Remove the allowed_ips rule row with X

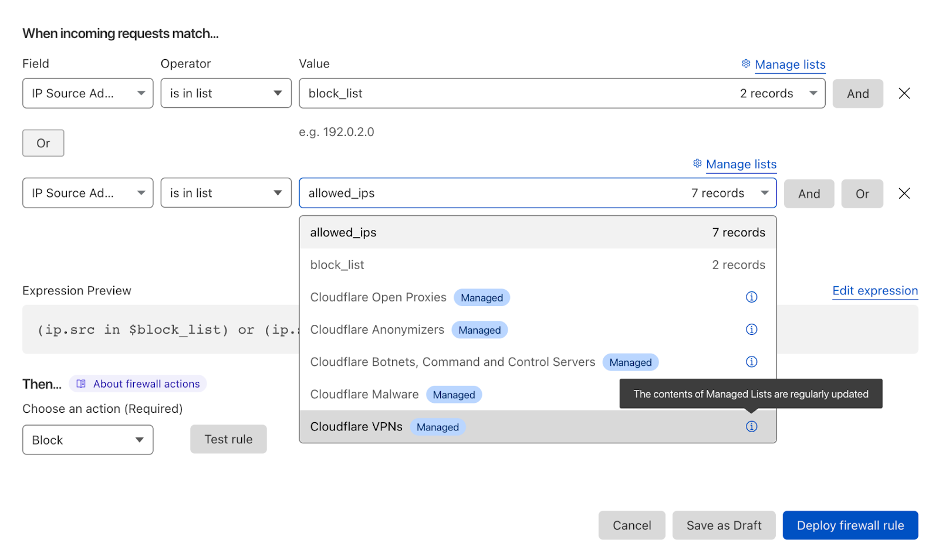point(904,194)
